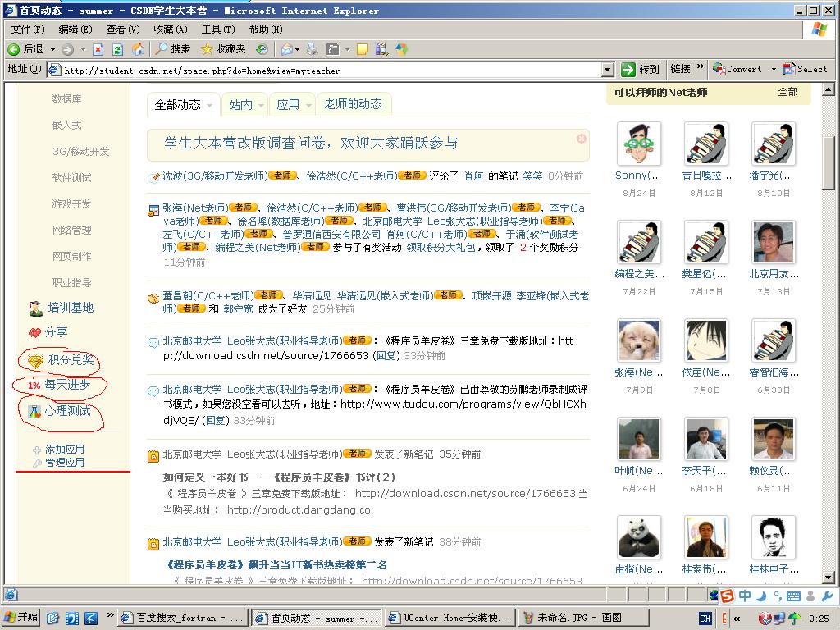This screenshot has height=630, width=840.
Task: Expand the Back button history dropdown
Action: tap(52, 49)
